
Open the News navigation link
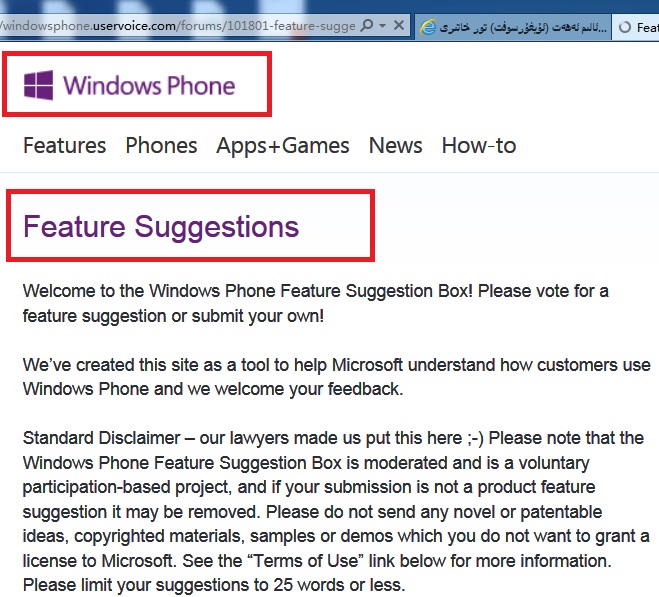pos(395,146)
